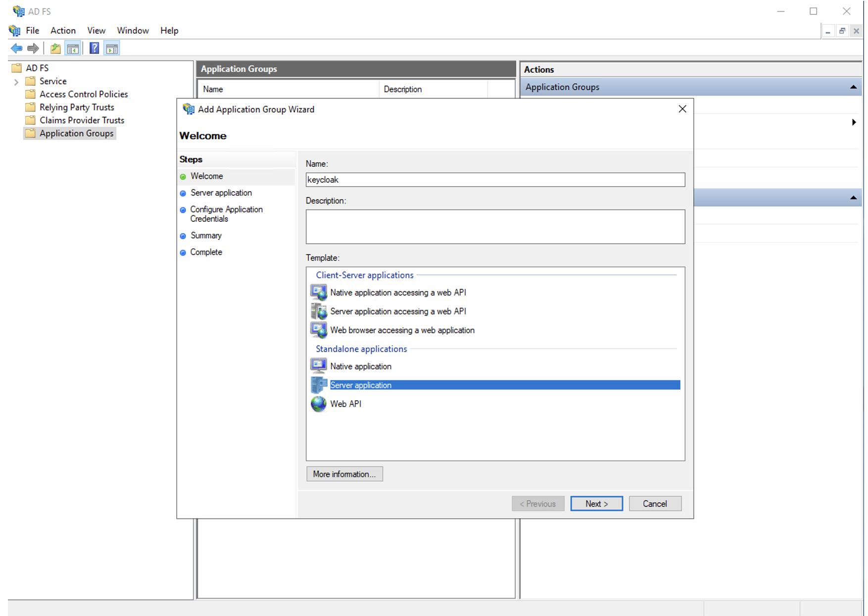Click the Server application wizard step
This screenshot has width=868, height=616.
[221, 193]
